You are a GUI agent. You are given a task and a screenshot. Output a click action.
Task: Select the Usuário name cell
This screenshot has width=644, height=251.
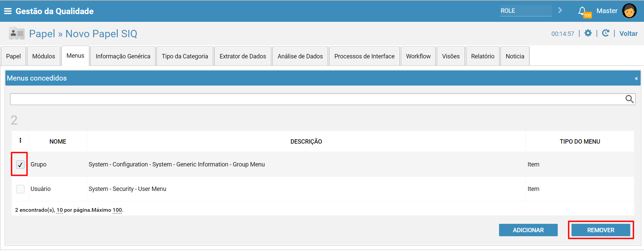(x=41, y=189)
